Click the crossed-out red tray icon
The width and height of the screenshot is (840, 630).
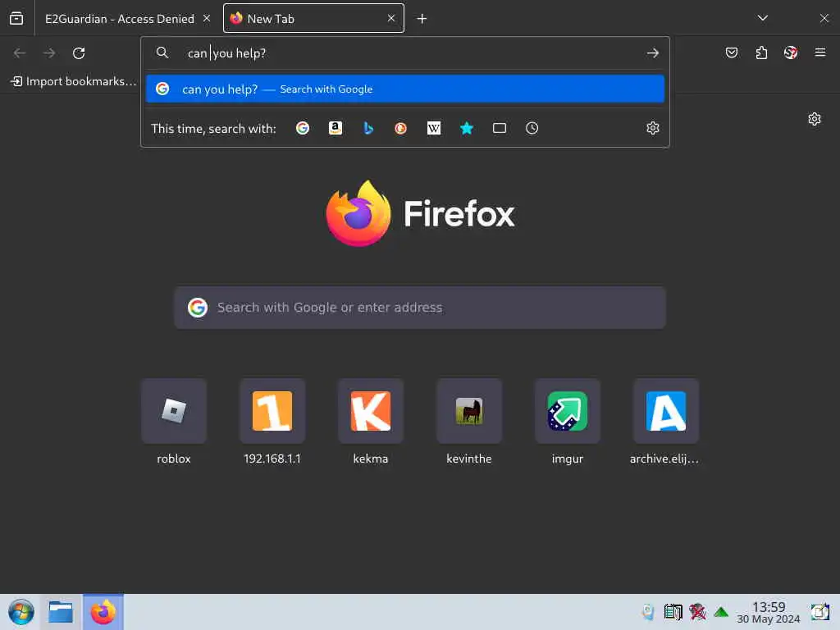tap(697, 612)
